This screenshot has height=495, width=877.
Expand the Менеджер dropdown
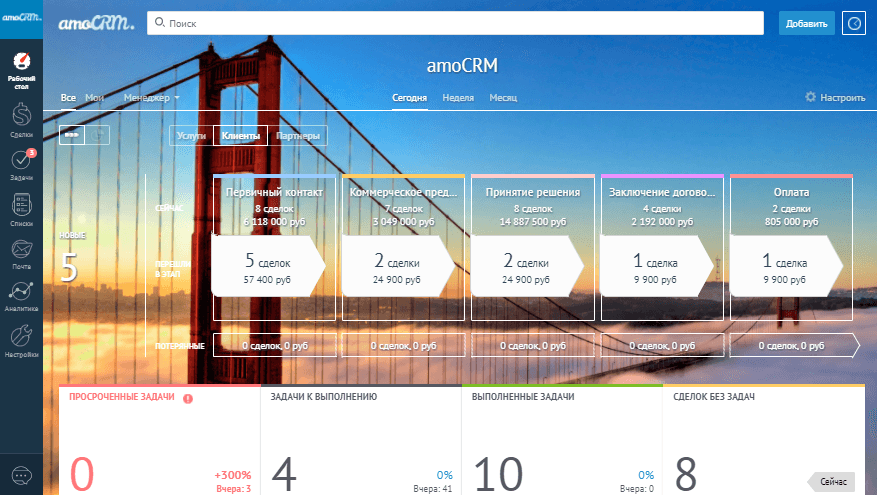[152, 97]
